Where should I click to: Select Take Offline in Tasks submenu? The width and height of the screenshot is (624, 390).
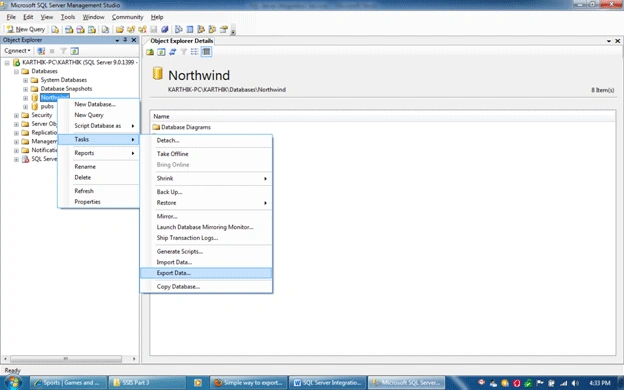(206, 154)
